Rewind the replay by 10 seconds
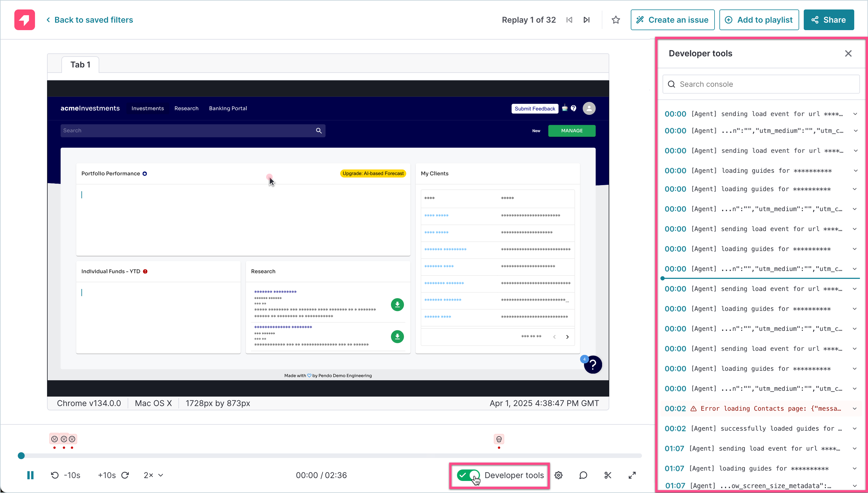868x493 pixels. pyautogui.click(x=65, y=475)
